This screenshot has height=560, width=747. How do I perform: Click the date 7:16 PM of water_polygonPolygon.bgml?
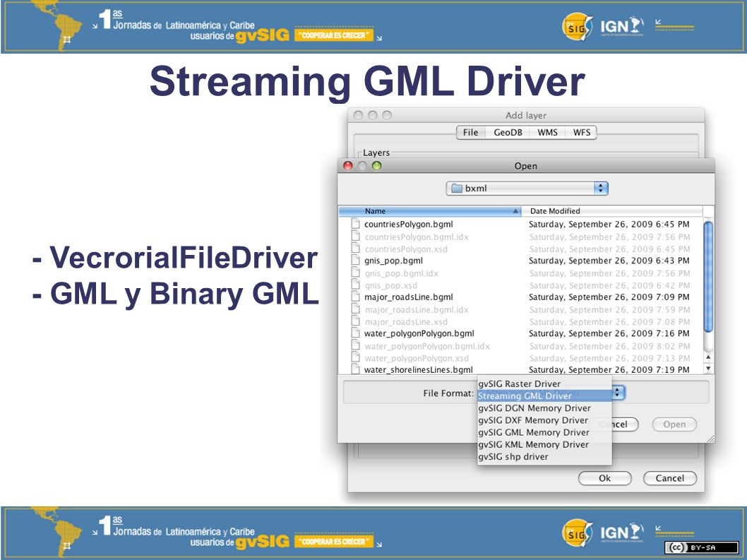(x=609, y=333)
